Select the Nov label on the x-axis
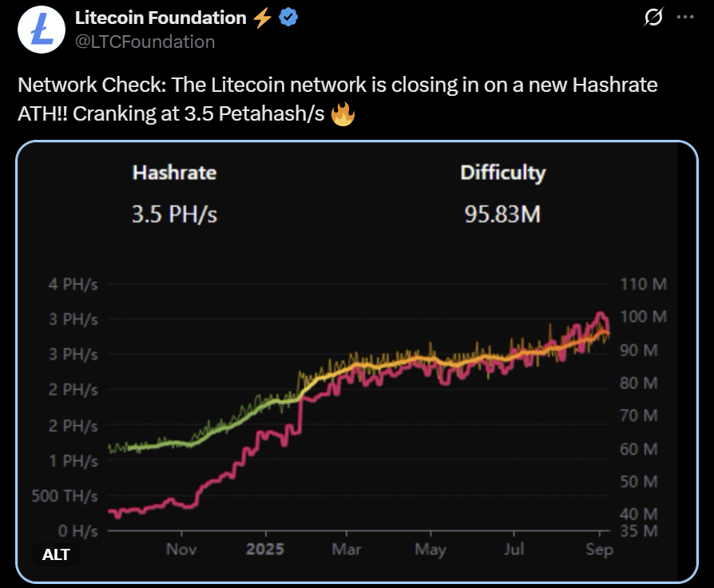This screenshot has width=714, height=588. pos(182,549)
